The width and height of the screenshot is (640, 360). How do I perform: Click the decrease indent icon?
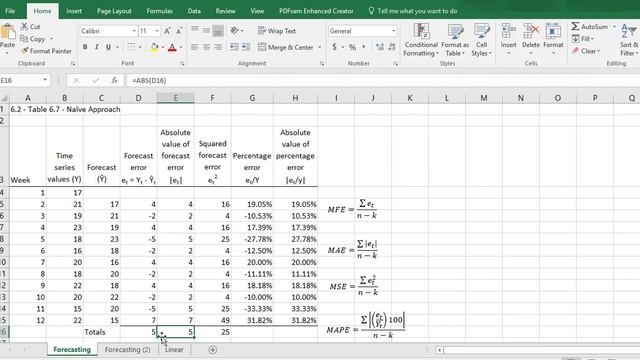click(234, 47)
